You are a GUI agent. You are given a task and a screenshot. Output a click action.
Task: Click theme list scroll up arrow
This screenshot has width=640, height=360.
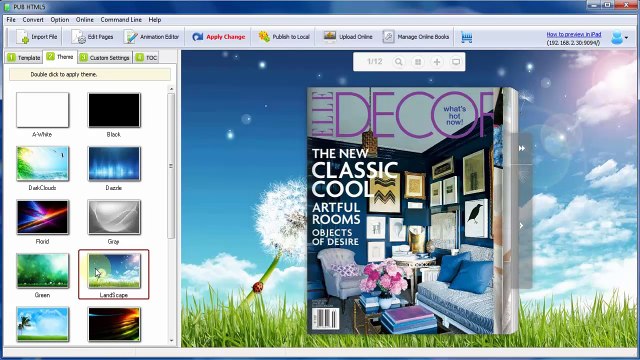pyautogui.click(x=171, y=89)
